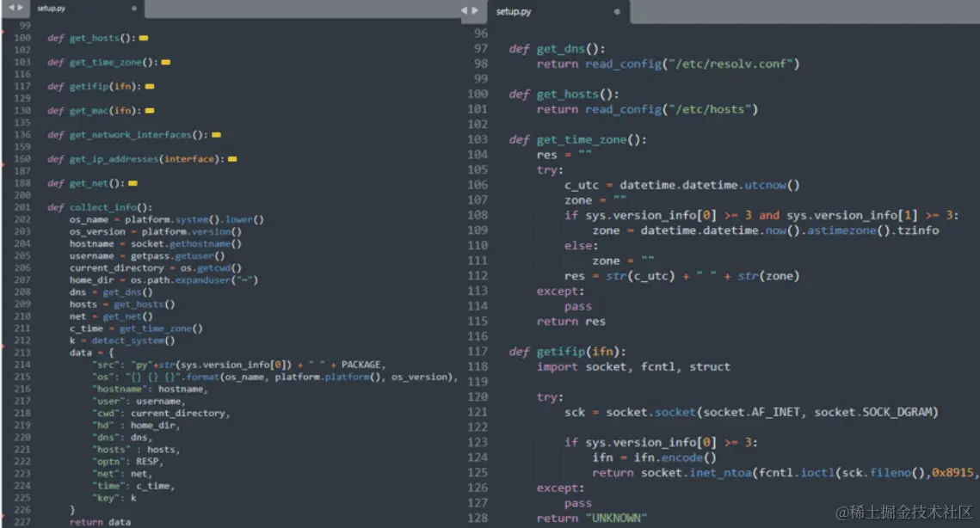Click the str(c_utc) concatenation line
Screen dimensions: 980x528
(682, 276)
